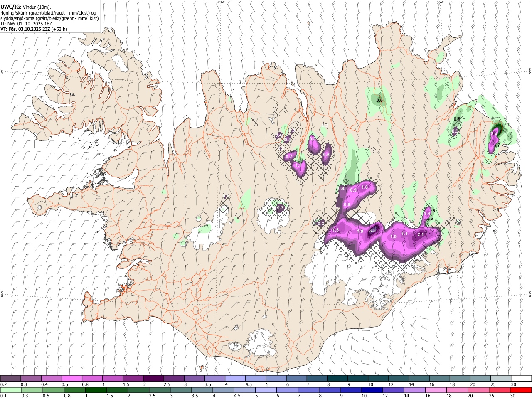Pick the darkest green 1 rain legend swatch
Image resolution: width=532 pixels, height=399 pixels.
[96, 390]
